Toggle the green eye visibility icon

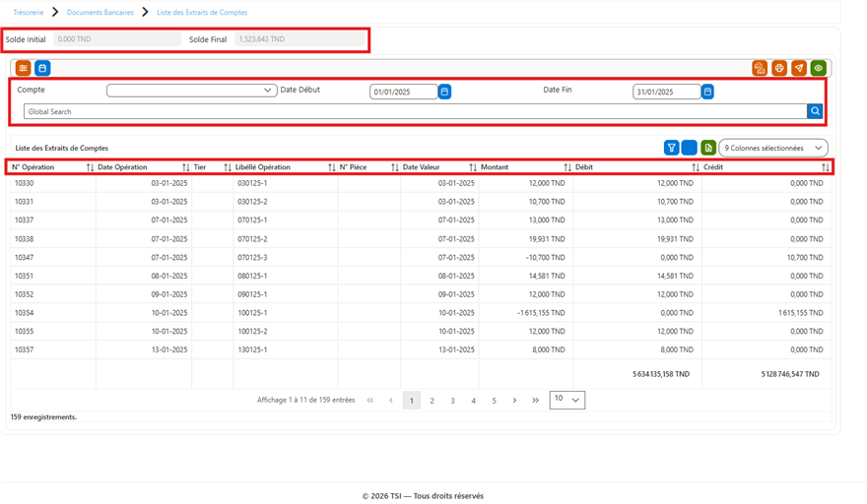coord(819,68)
